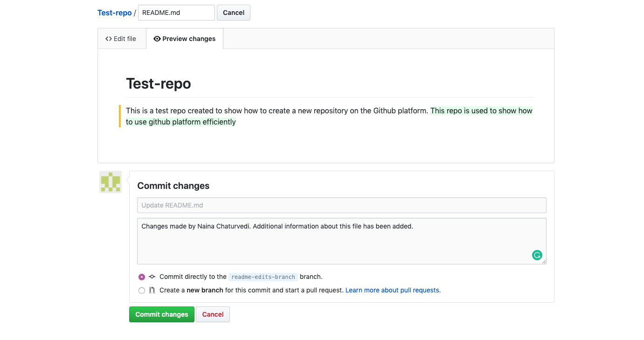This screenshot has height=340, width=644.
Task: Click the pull request icon beside new branch
Action: click(x=152, y=290)
